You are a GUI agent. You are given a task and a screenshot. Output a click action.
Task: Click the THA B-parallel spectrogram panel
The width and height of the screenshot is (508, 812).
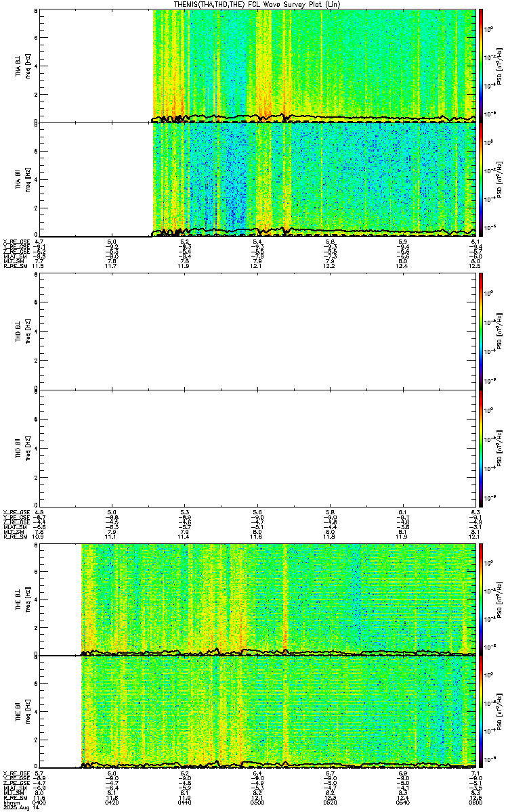point(257,179)
